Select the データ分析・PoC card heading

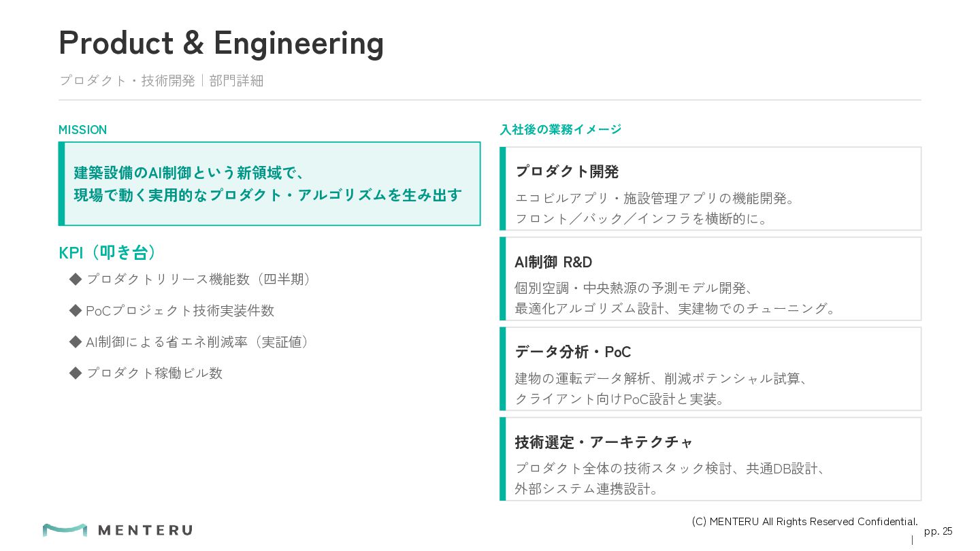[x=573, y=352]
